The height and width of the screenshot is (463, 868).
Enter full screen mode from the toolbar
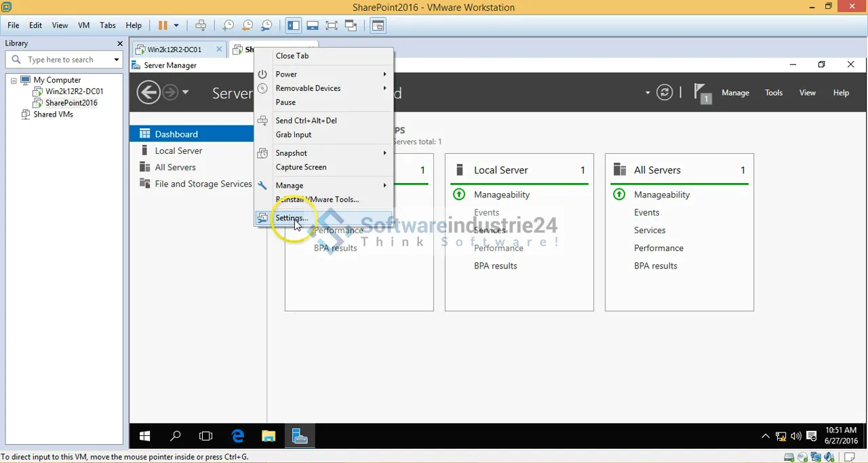click(332, 26)
